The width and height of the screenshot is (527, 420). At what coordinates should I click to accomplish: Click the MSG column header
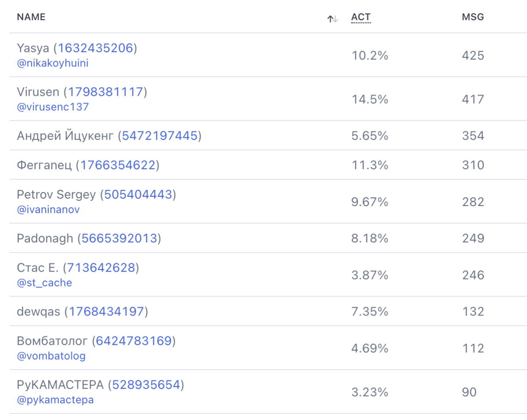click(473, 17)
